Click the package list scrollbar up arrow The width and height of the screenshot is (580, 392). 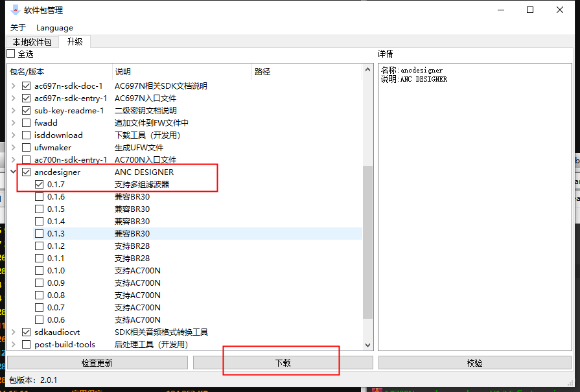367,69
